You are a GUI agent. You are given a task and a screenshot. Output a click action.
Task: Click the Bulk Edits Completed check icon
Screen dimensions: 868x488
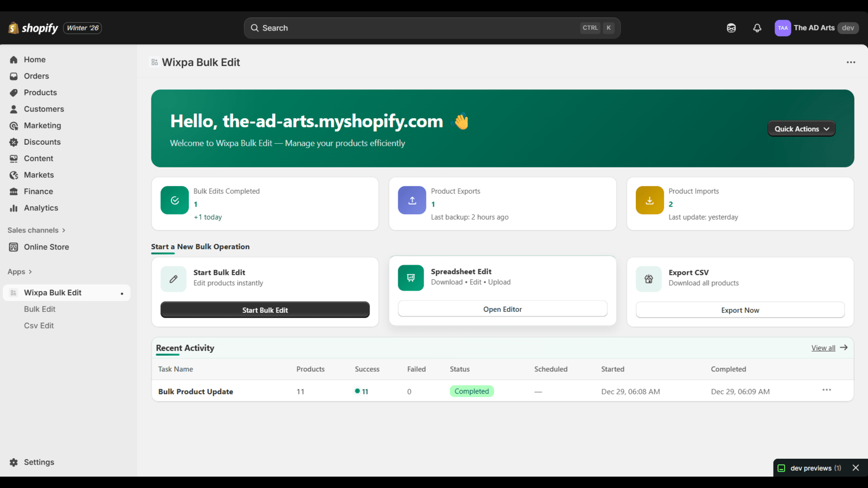[175, 200]
